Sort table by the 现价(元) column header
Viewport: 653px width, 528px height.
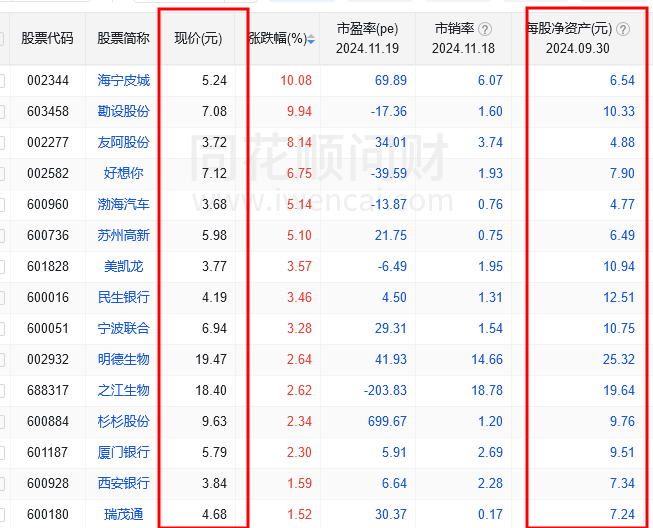click(198, 39)
